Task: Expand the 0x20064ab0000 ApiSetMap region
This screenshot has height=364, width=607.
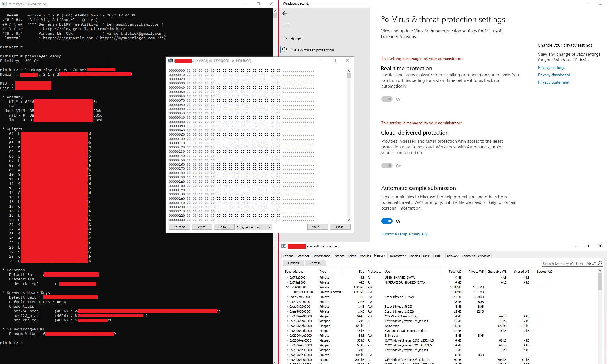Action: [x=287, y=326]
